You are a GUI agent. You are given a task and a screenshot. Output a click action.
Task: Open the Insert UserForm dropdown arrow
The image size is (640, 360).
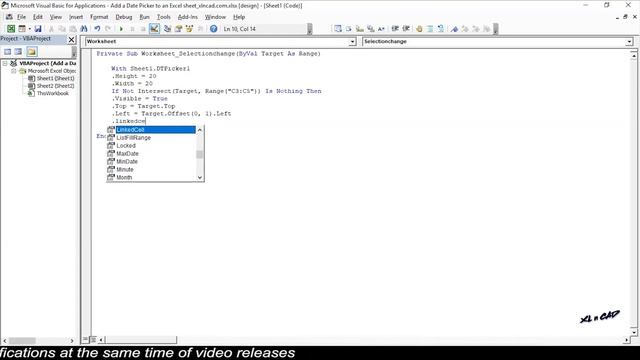pyautogui.click(x=29, y=29)
